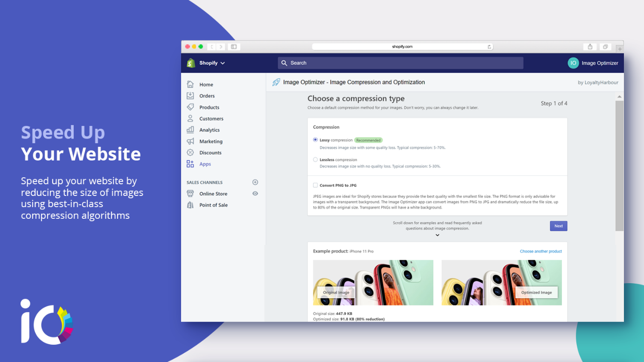Open Orders via its inbox icon
644x362 pixels.
point(190,96)
